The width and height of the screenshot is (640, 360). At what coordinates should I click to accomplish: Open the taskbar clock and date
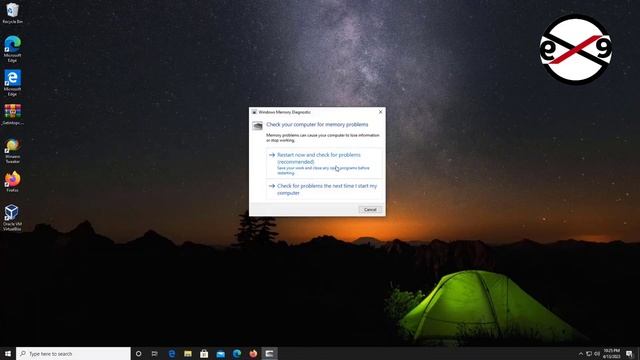point(611,353)
